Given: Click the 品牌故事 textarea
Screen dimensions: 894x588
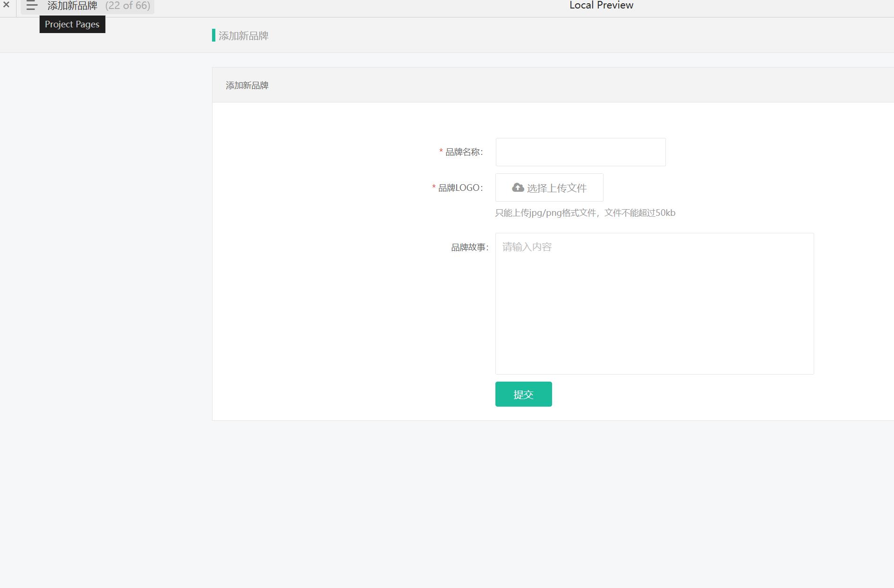Looking at the screenshot, I should (655, 304).
